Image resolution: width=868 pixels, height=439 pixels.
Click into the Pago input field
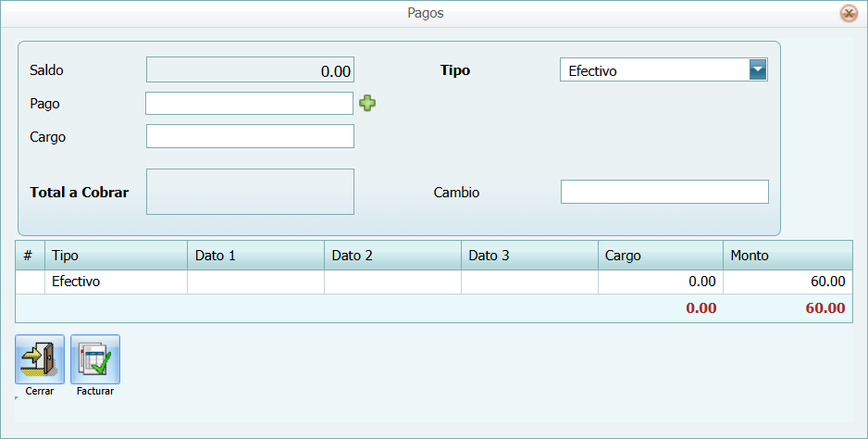coord(249,104)
